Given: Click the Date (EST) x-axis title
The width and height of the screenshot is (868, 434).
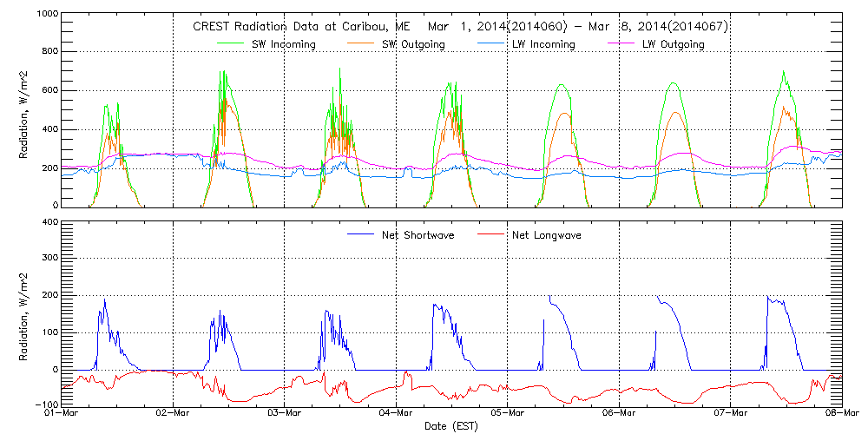Looking at the screenshot, I should pyautogui.click(x=451, y=426).
